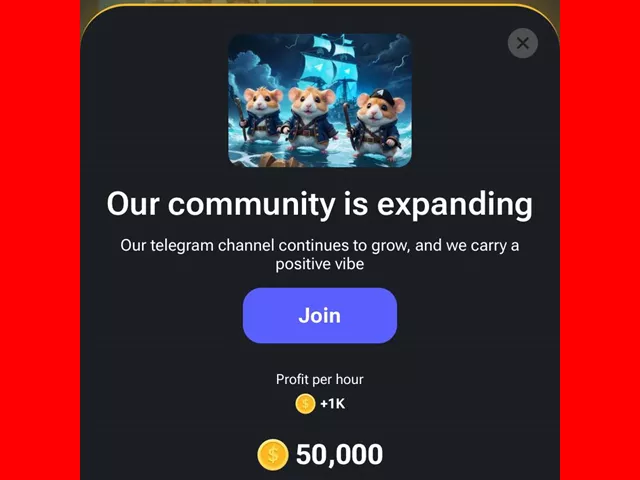
Task: Click the glowing ship sails with Telegram logo
Action: pos(329,61)
